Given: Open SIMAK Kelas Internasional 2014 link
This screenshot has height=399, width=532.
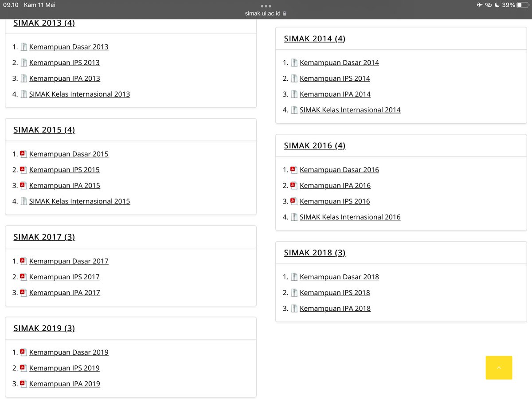Looking at the screenshot, I should pos(350,110).
